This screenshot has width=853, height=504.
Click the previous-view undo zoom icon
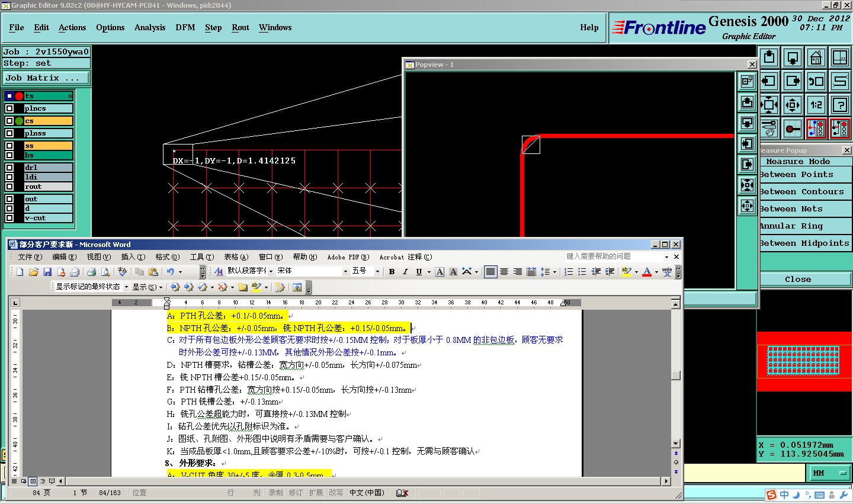(816, 81)
